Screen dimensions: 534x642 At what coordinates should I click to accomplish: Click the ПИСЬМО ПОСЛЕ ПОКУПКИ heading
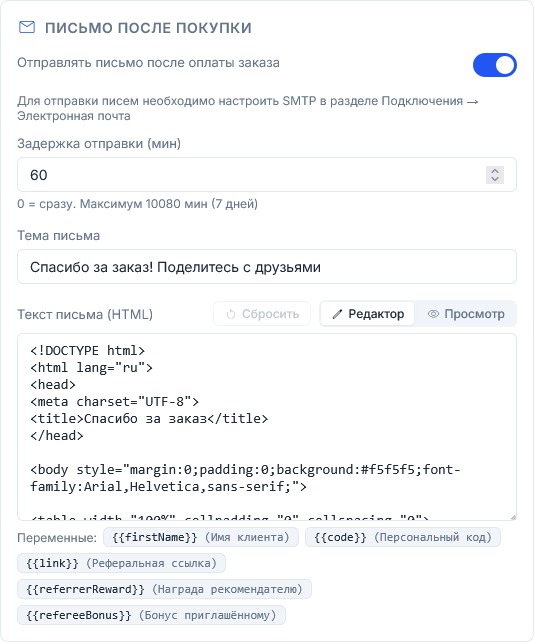[148, 28]
